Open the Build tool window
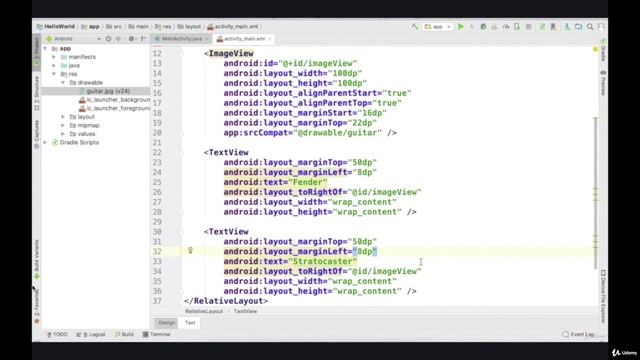Screen dimensions: 640x360 click(x=124, y=335)
